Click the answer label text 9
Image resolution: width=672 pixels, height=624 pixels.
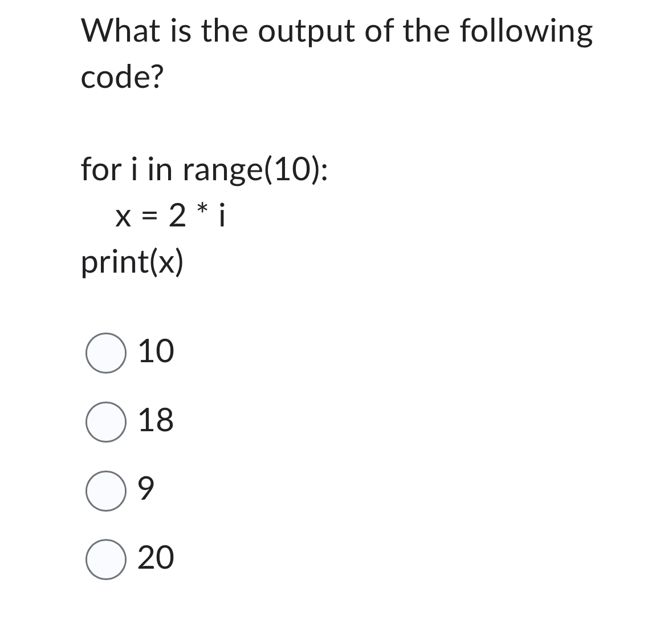(148, 489)
